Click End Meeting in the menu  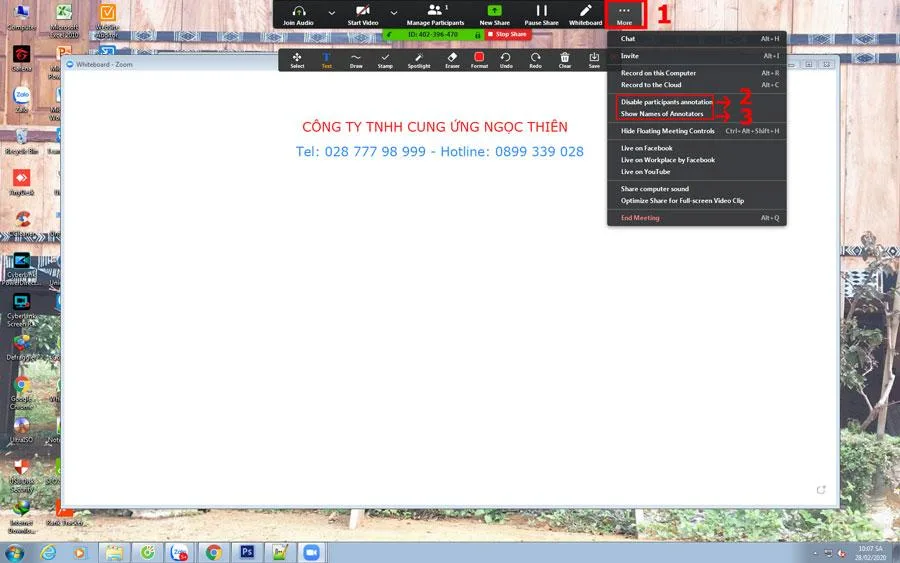640,218
